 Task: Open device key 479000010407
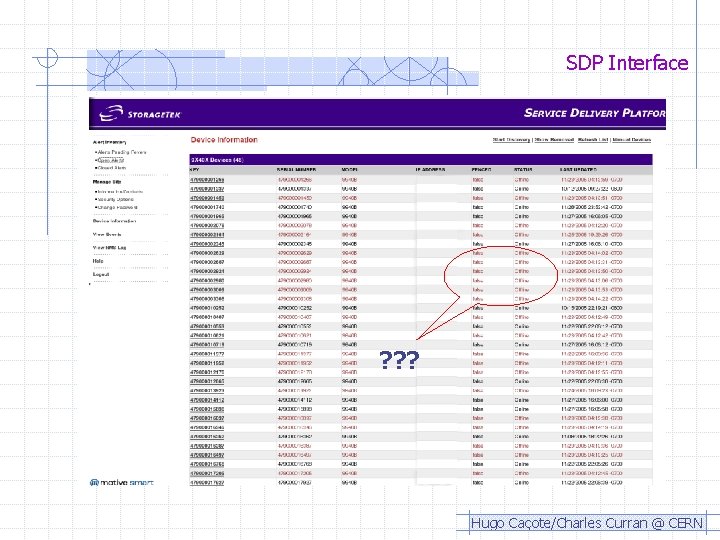(207, 317)
